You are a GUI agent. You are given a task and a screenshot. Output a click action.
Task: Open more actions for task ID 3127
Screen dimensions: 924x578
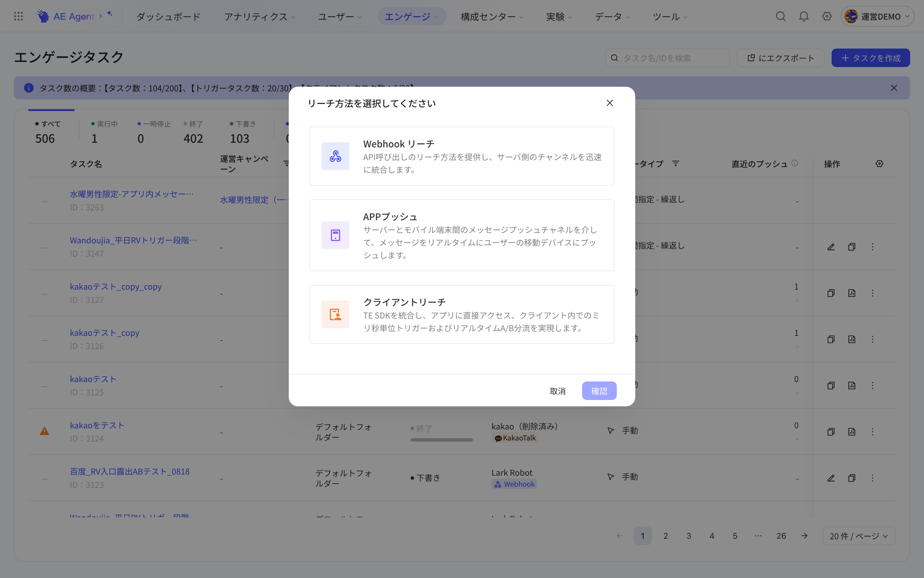872,293
